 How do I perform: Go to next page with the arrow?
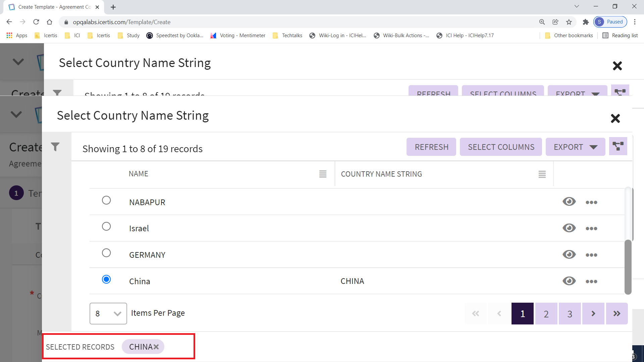point(593,313)
